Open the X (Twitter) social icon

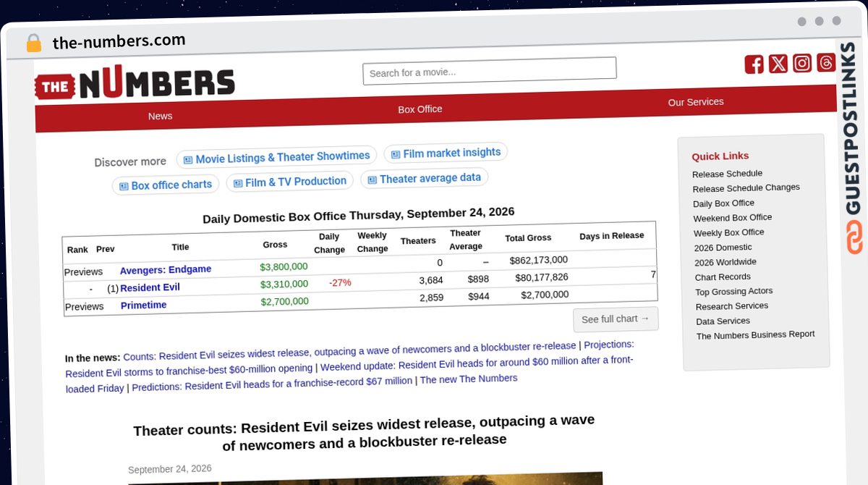pyautogui.click(x=778, y=64)
